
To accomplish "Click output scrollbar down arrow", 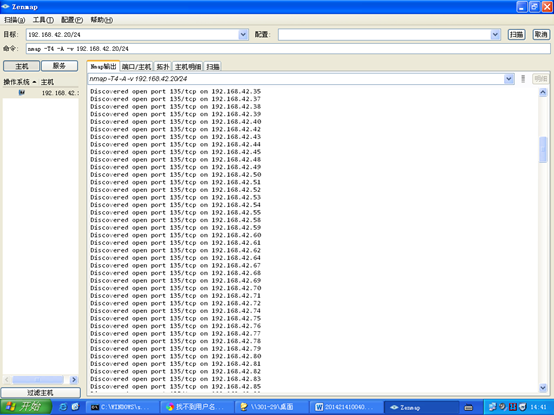I will point(543,387).
